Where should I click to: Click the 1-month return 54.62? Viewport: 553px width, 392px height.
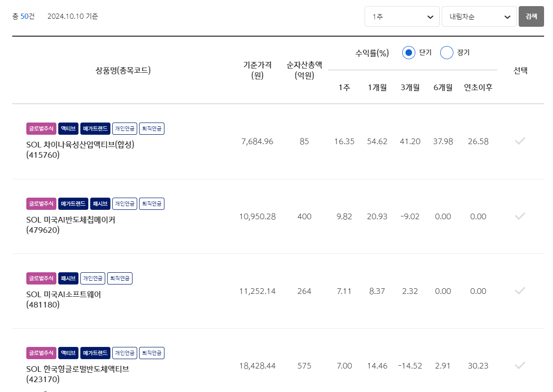(377, 141)
